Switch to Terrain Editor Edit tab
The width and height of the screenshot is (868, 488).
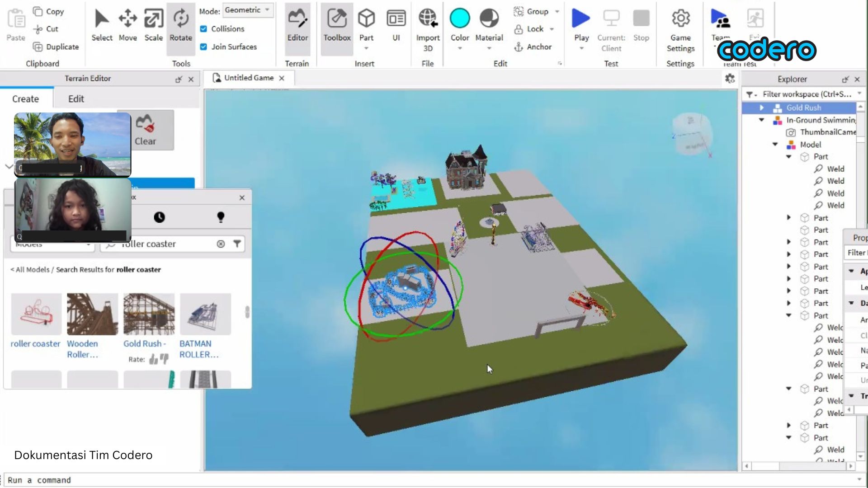(76, 99)
